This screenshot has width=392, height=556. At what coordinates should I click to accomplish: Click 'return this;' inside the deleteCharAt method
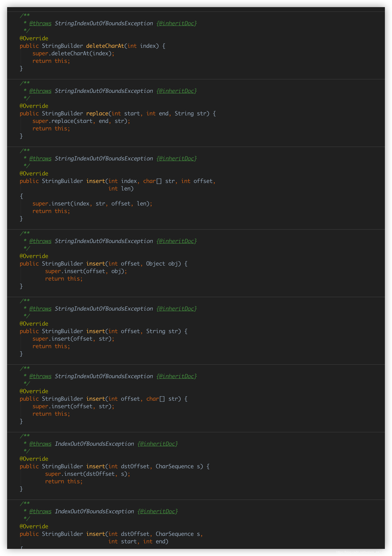click(x=51, y=61)
